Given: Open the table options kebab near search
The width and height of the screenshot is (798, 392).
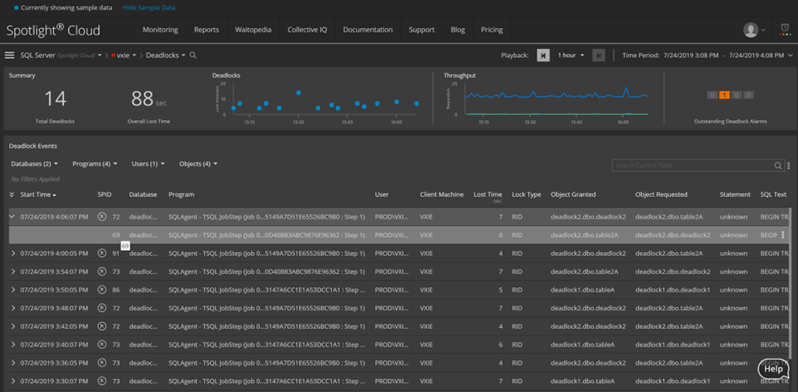Looking at the screenshot, I should pyautogui.click(x=789, y=165).
